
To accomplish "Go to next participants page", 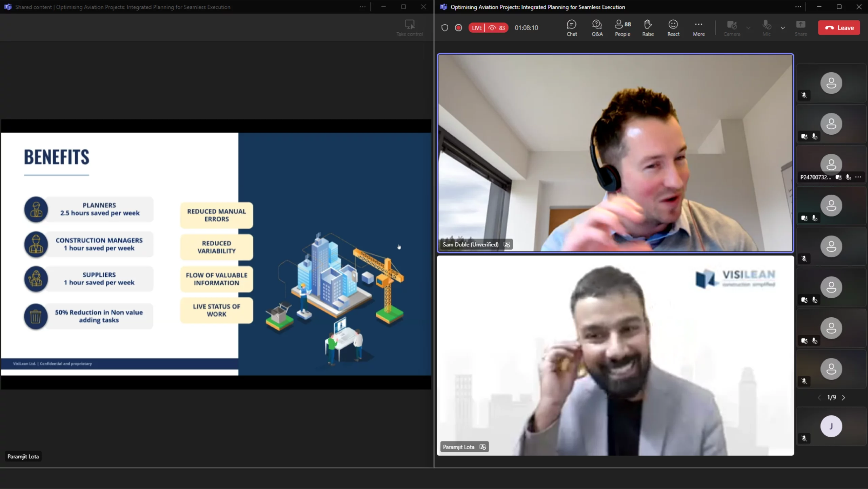I will click(844, 397).
